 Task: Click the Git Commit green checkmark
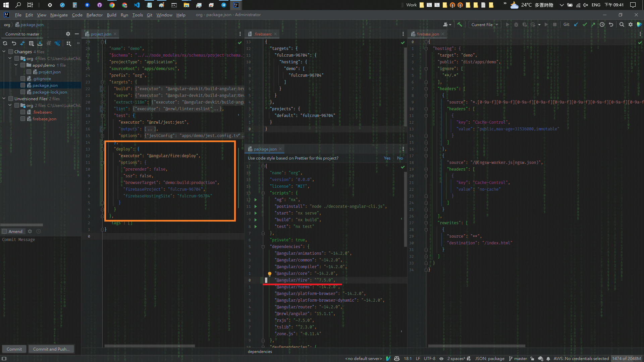(585, 24)
